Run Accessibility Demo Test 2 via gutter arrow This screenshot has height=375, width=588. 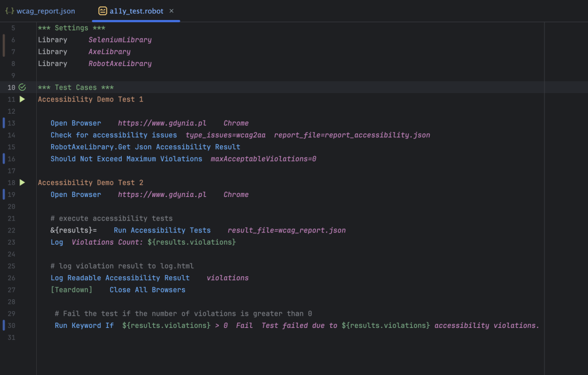(x=22, y=182)
